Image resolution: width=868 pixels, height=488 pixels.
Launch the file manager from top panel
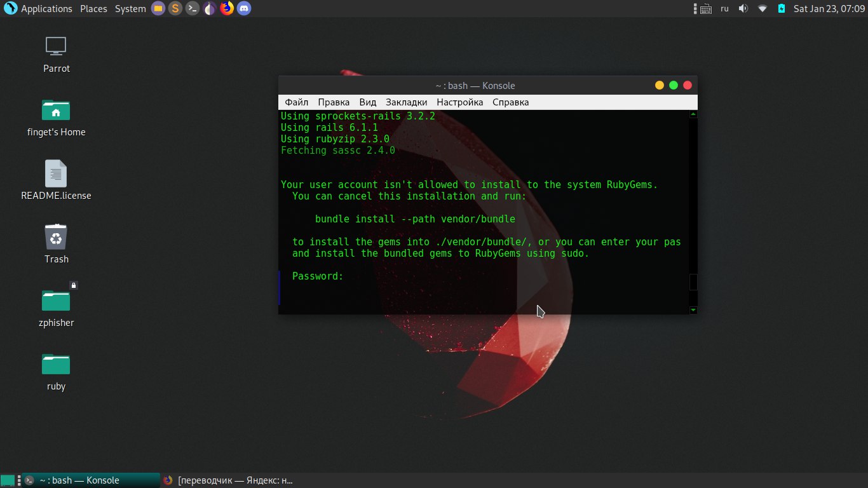158,8
